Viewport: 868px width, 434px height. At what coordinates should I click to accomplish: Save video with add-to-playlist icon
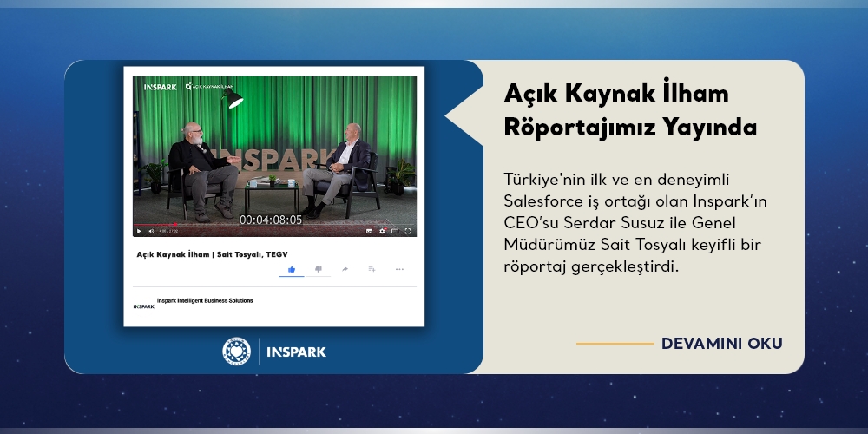(x=372, y=269)
